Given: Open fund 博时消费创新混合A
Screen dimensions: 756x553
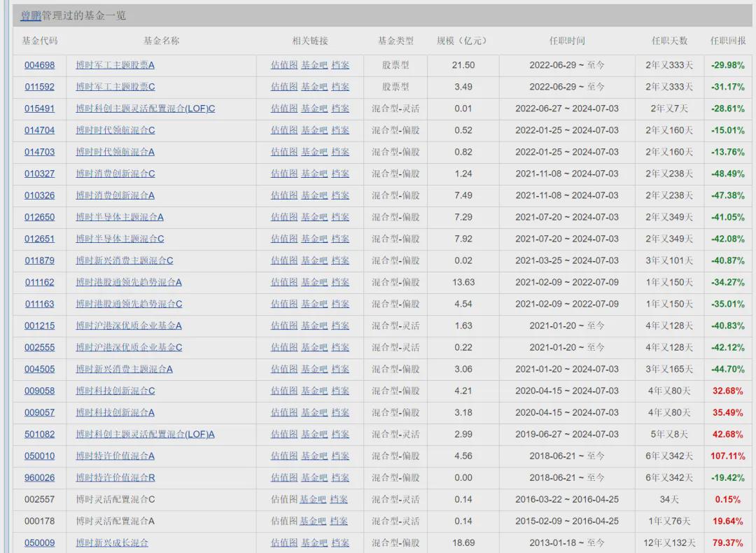Looking at the screenshot, I should tap(115, 195).
